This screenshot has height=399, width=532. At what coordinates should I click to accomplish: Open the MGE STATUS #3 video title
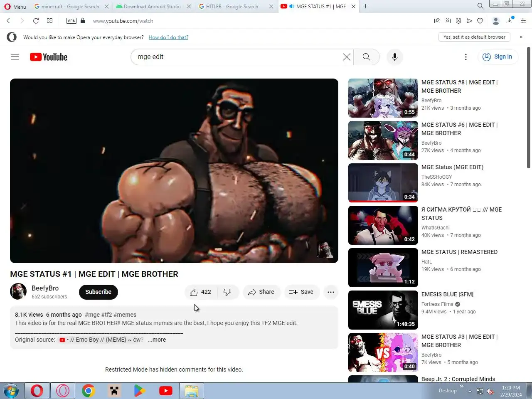click(x=459, y=341)
